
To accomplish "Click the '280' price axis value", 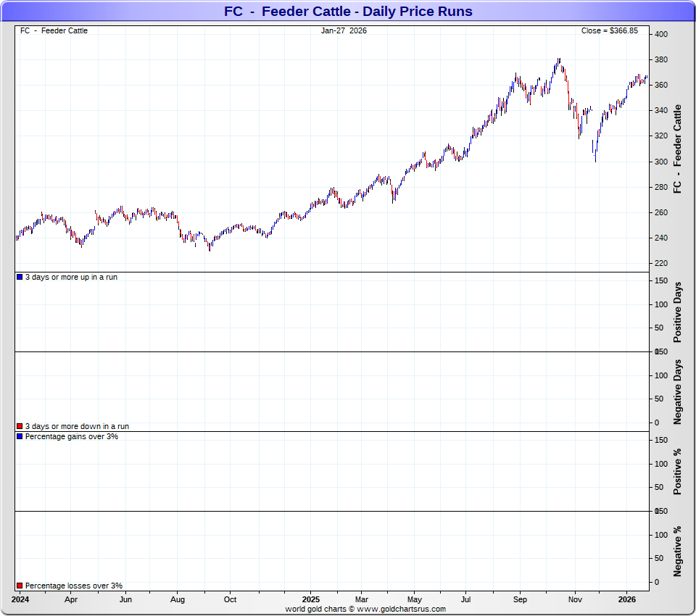I will (x=661, y=187).
